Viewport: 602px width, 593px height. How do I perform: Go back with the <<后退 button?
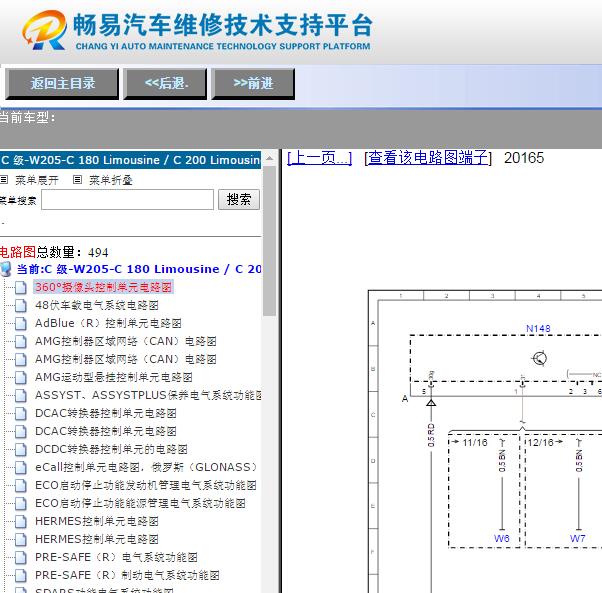165,84
